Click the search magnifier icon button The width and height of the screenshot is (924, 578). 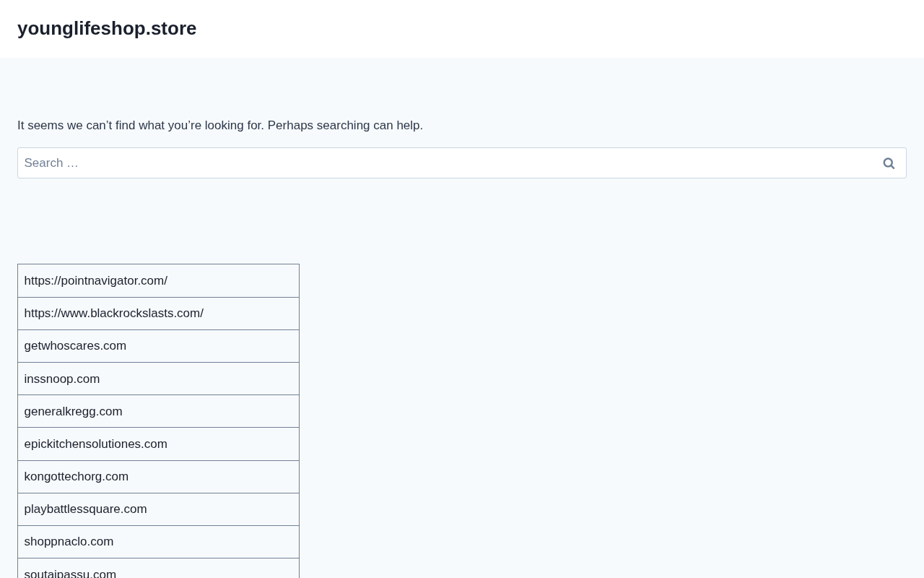889,163
